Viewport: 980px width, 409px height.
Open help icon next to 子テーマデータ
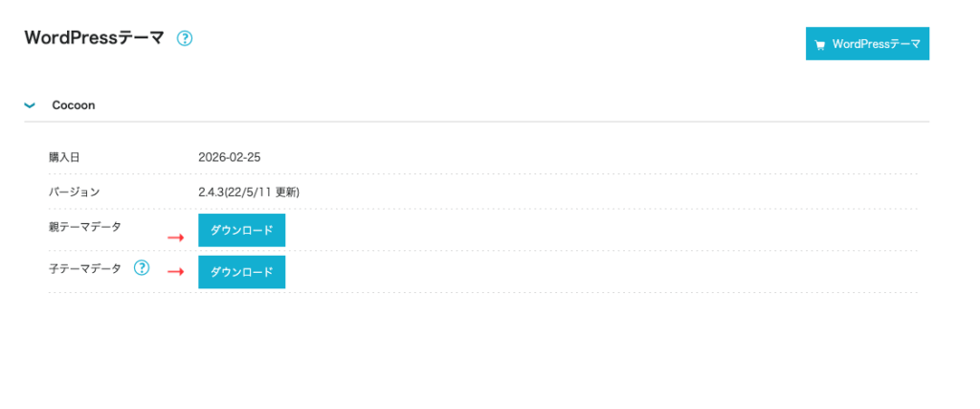(142, 268)
